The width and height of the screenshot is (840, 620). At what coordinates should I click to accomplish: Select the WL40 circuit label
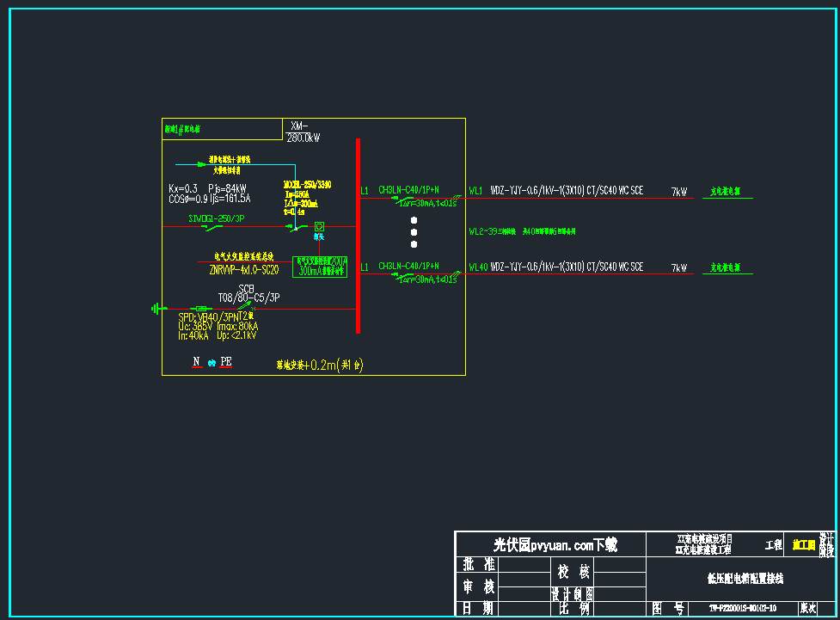478,267
